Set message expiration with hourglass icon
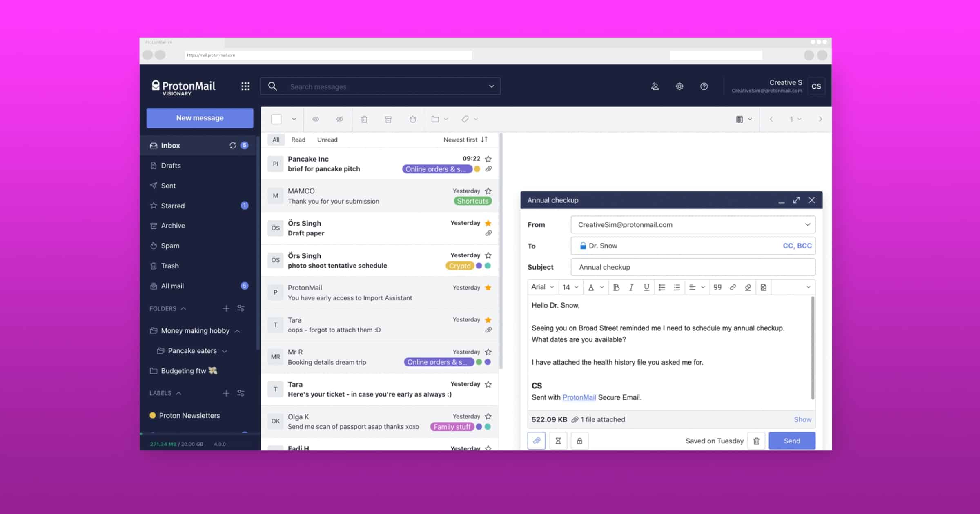This screenshot has width=980, height=514. 558,441
